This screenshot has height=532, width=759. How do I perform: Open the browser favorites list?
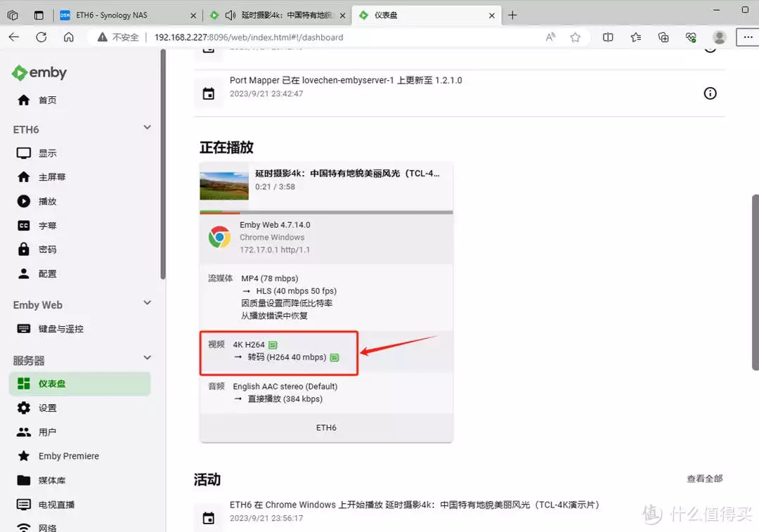click(x=635, y=37)
